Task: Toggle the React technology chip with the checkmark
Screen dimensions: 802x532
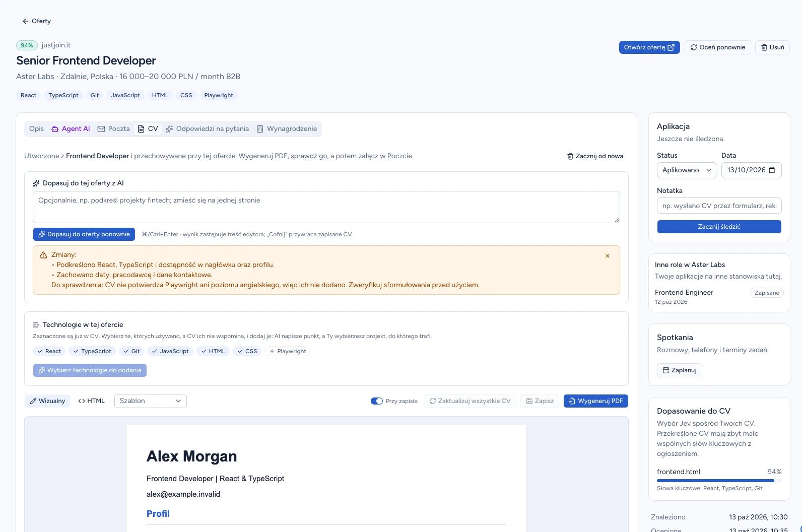Action: pyautogui.click(x=49, y=351)
